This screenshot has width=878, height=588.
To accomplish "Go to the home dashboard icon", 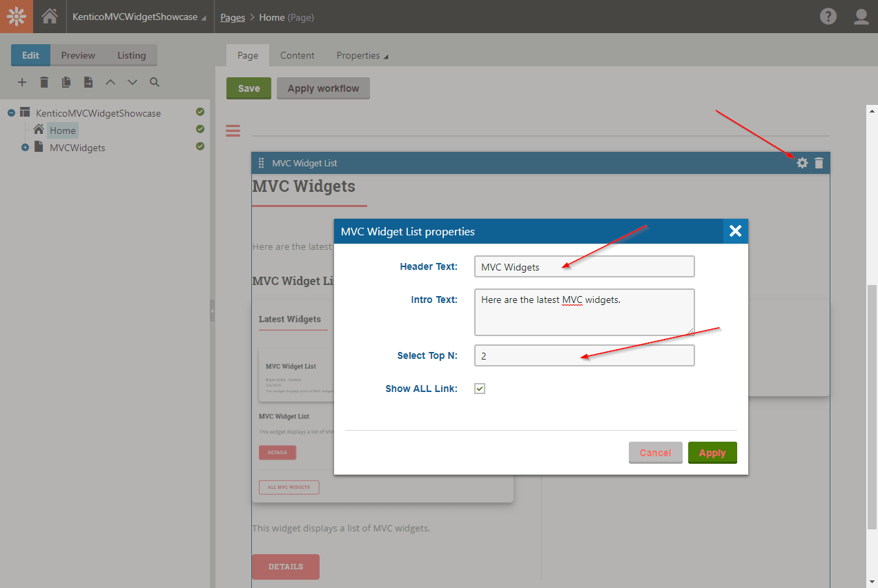I will pyautogui.click(x=50, y=17).
